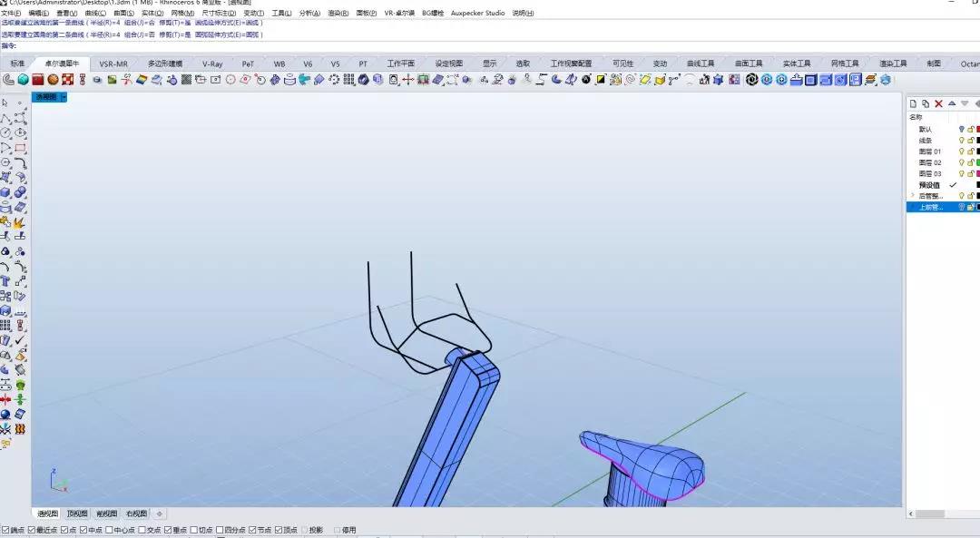Switch to V-Ray toolbar tab
Viewport: 980px width, 538px height.
point(212,64)
